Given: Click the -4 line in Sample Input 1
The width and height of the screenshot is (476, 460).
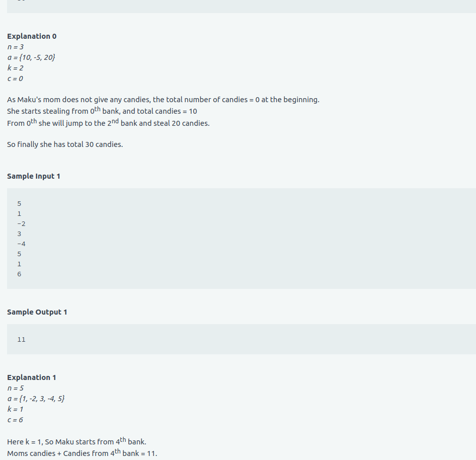Looking at the screenshot, I should (21, 244).
